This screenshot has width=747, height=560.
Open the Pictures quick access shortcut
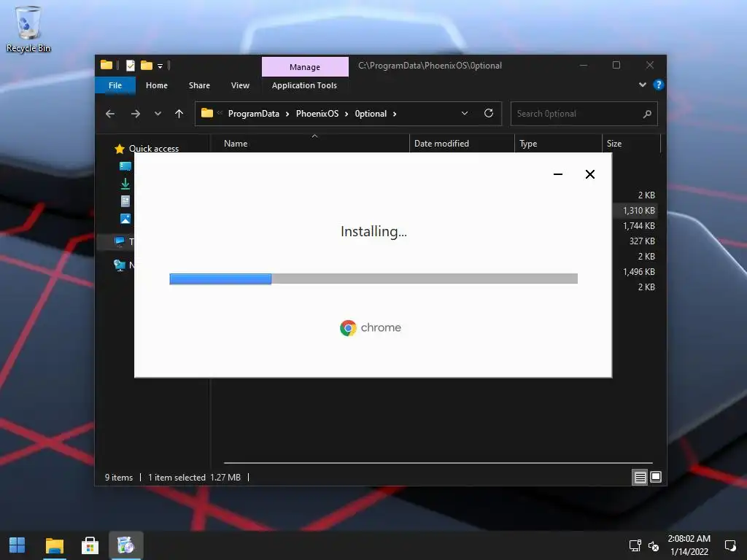click(x=125, y=219)
